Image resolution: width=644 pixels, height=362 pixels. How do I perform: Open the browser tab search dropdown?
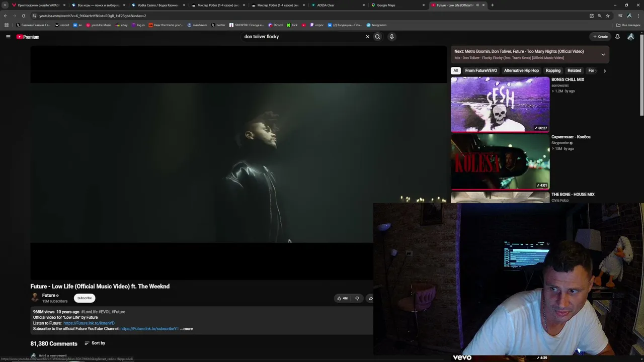(5, 5)
